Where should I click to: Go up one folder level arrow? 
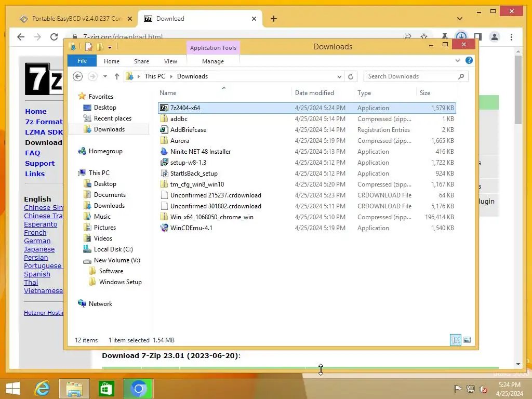[x=117, y=76]
